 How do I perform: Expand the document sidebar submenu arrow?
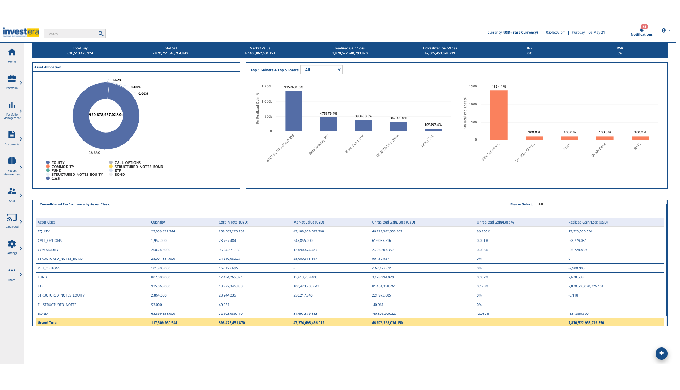click(x=21, y=139)
